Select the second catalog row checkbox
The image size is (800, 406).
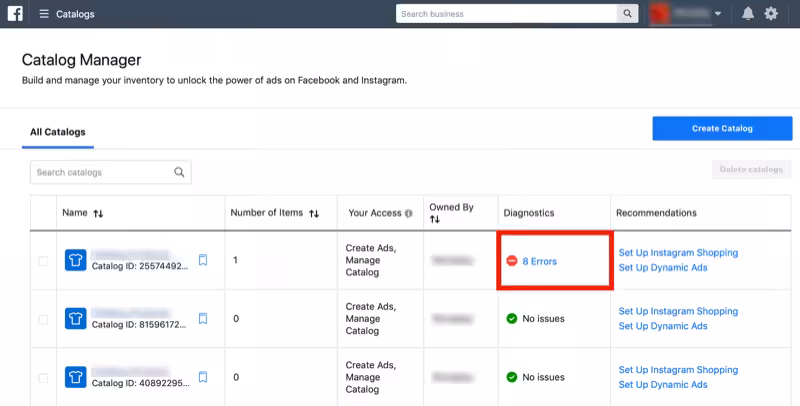[43, 319]
